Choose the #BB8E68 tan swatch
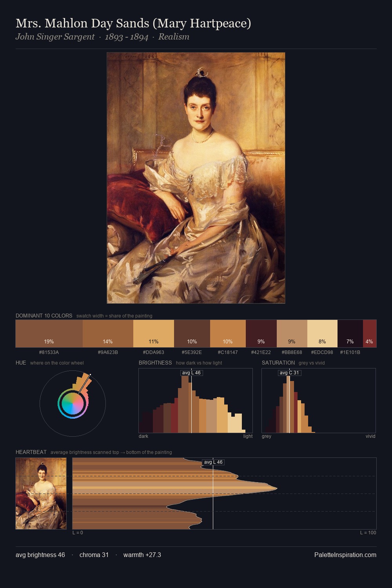The image size is (392, 588). click(x=292, y=334)
